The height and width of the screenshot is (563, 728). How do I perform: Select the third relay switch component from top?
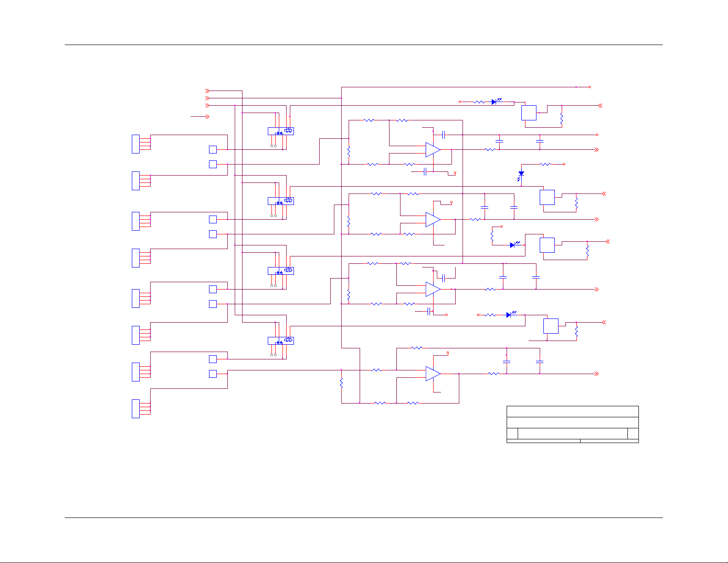point(281,271)
